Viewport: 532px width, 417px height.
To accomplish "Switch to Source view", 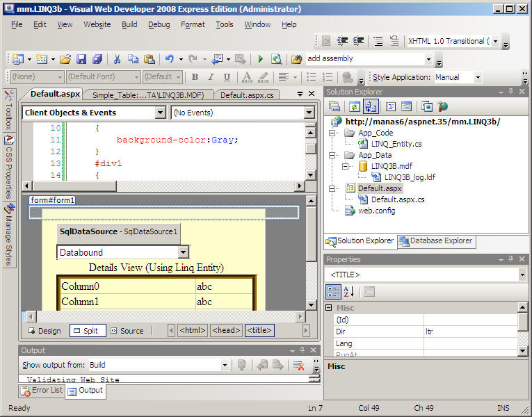I will pos(127,331).
